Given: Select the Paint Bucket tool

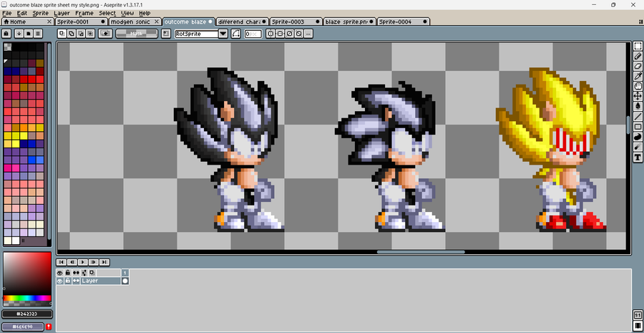Looking at the screenshot, I should pos(638,107).
